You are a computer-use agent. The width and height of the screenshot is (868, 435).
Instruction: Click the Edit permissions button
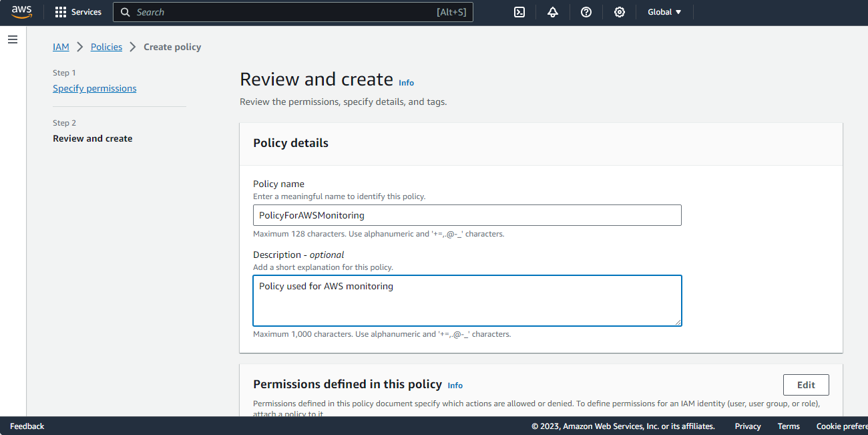coord(806,385)
